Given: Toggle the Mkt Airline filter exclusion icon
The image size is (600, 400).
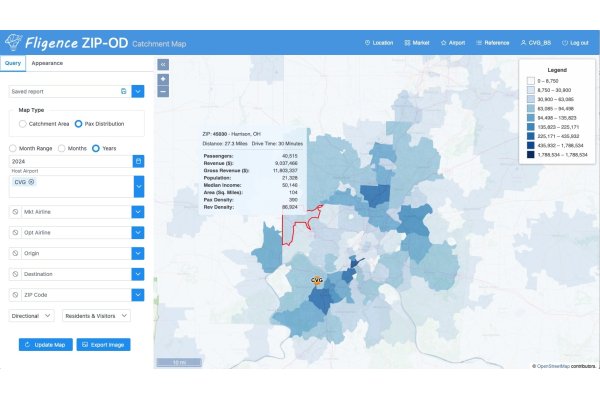Looking at the screenshot, I should click(x=15, y=212).
